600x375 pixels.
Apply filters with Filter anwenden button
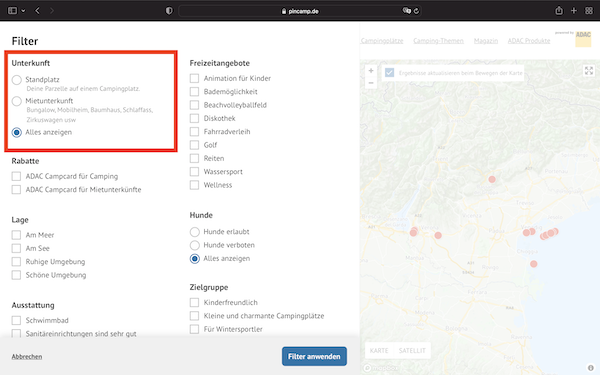(x=314, y=356)
